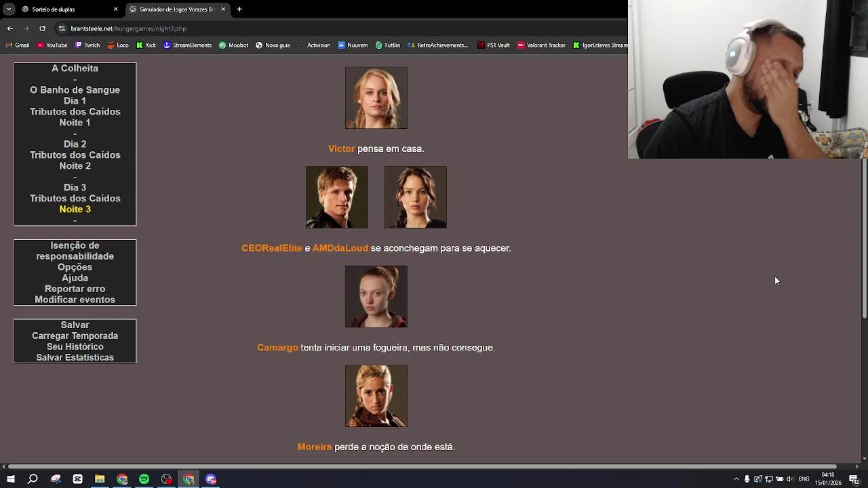Open the Moobot bookmark

pyautogui.click(x=234, y=45)
